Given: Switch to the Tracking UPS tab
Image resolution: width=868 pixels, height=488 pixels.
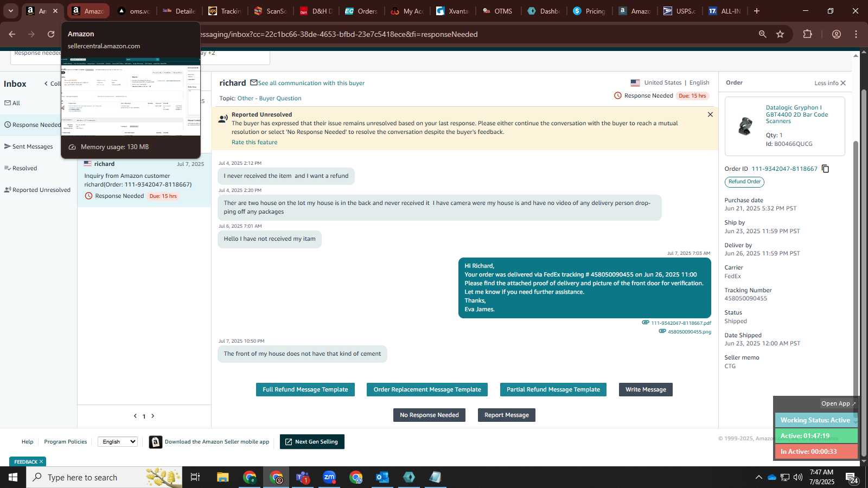Looking at the screenshot, I should [x=226, y=11].
